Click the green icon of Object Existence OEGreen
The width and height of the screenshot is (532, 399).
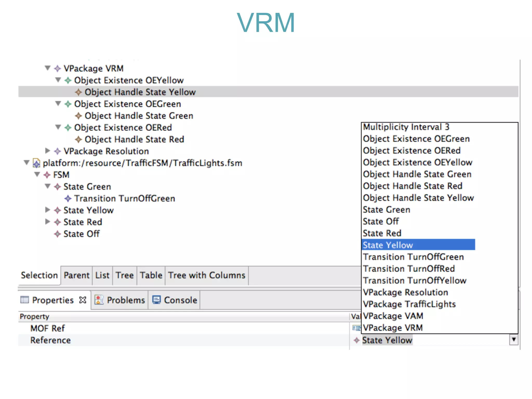[x=68, y=104]
